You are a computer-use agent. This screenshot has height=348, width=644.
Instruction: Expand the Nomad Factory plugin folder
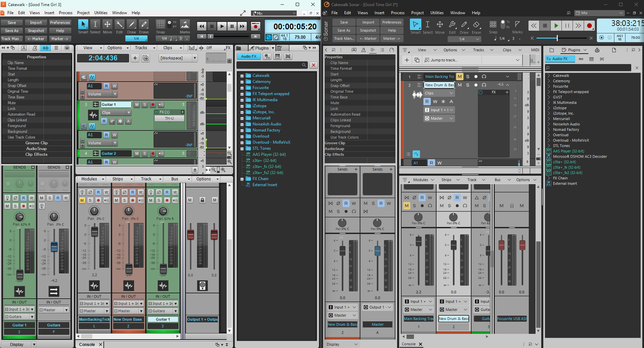[x=242, y=130]
